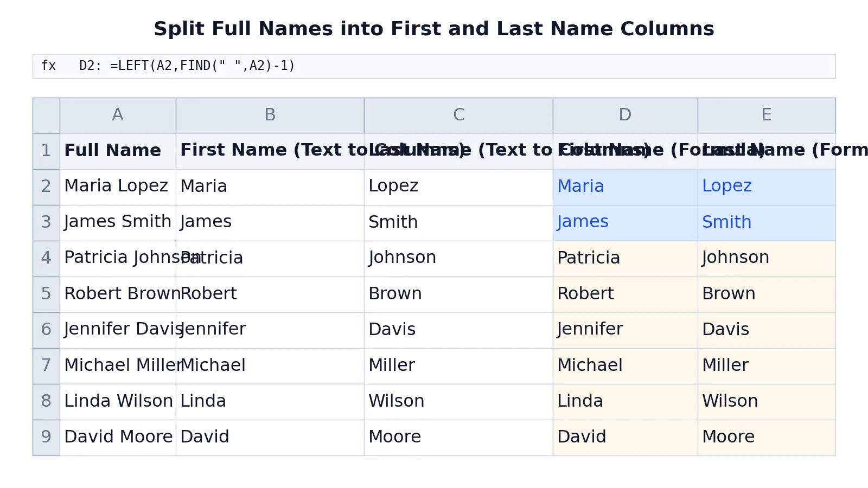Select column B header
Image resolution: width=868 pixels, height=488 pixels.
270,115
